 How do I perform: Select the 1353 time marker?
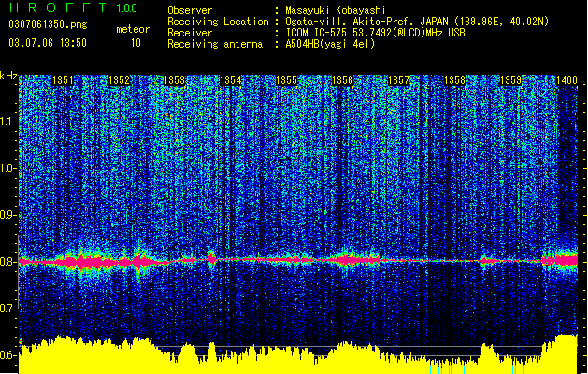click(x=175, y=80)
